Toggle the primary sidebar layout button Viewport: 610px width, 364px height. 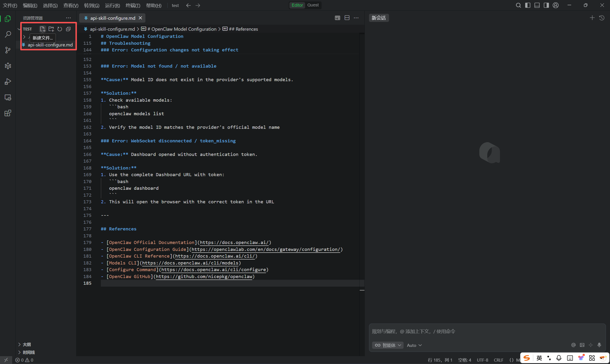click(528, 5)
